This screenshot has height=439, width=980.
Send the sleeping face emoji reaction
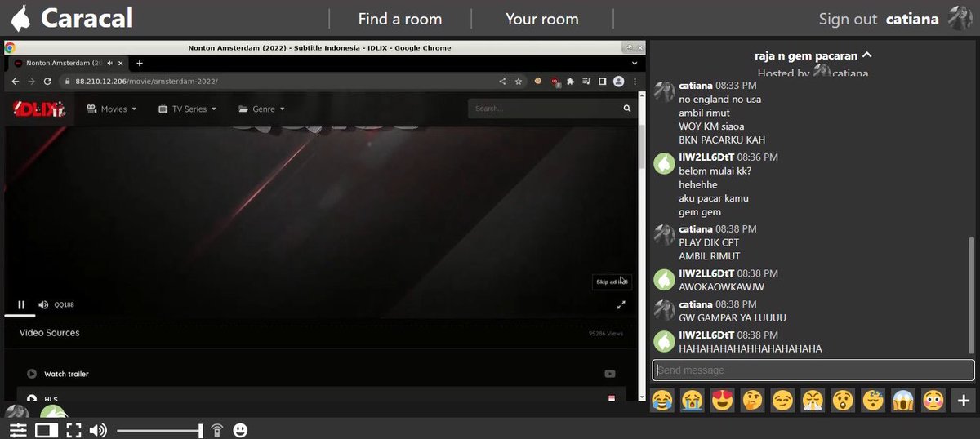point(873,401)
